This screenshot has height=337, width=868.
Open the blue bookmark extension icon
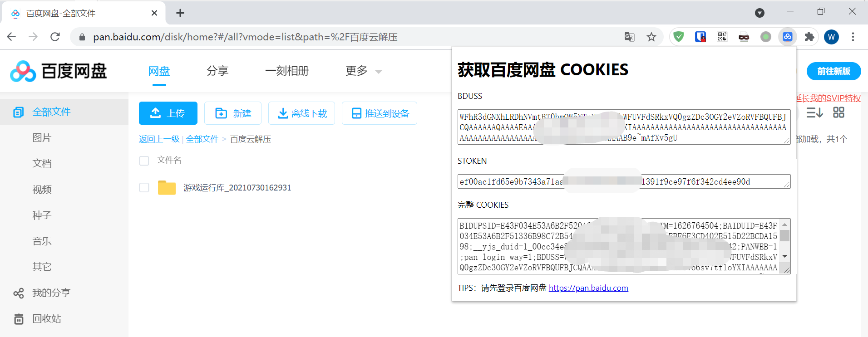pyautogui.click(x=700, y=37)
